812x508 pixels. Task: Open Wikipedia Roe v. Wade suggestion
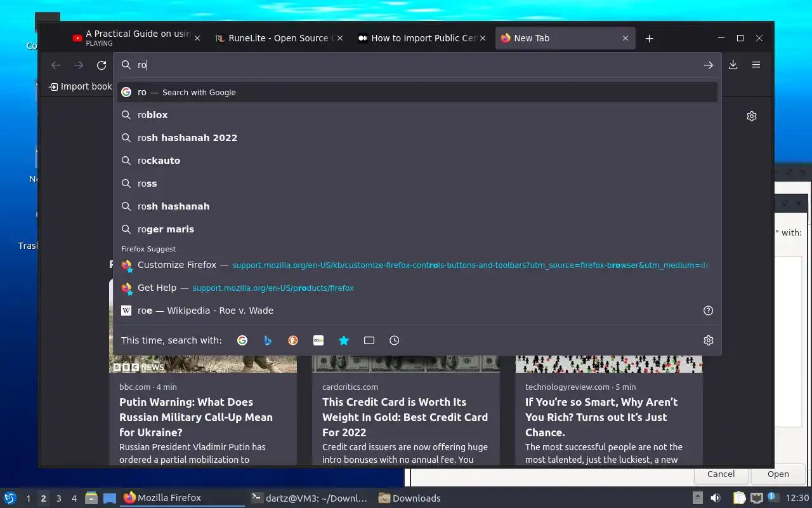[x=409, y=311]
